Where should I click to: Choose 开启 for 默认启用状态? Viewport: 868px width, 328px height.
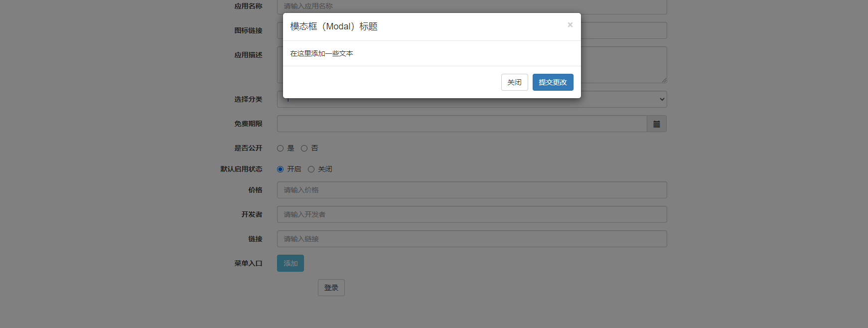(x=280, y=169)
